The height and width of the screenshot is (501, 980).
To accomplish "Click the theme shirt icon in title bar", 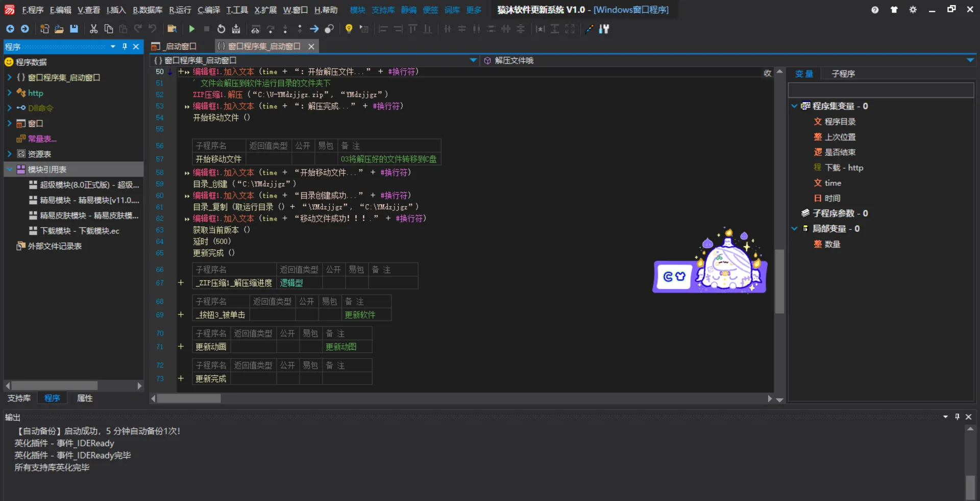I will [894, 10].
